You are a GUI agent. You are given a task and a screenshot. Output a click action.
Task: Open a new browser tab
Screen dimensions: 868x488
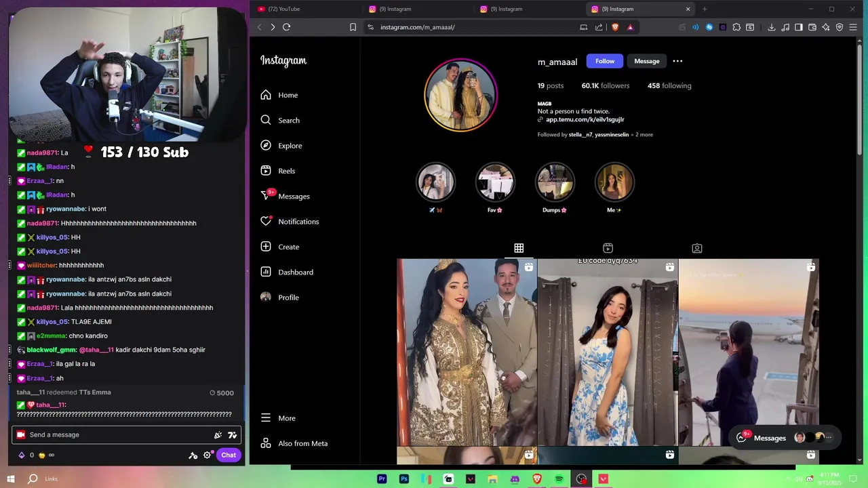tap(705, 9)
